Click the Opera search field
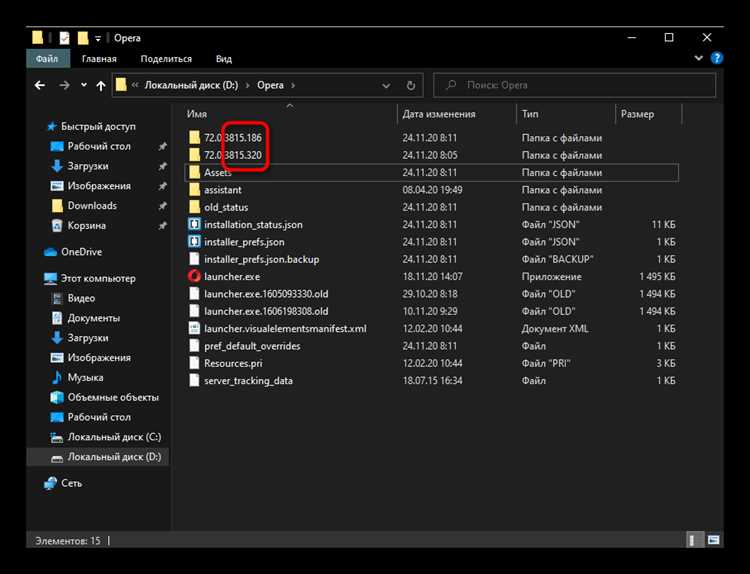This screenshot has width=750, height=574. click(x=574, y=85)
